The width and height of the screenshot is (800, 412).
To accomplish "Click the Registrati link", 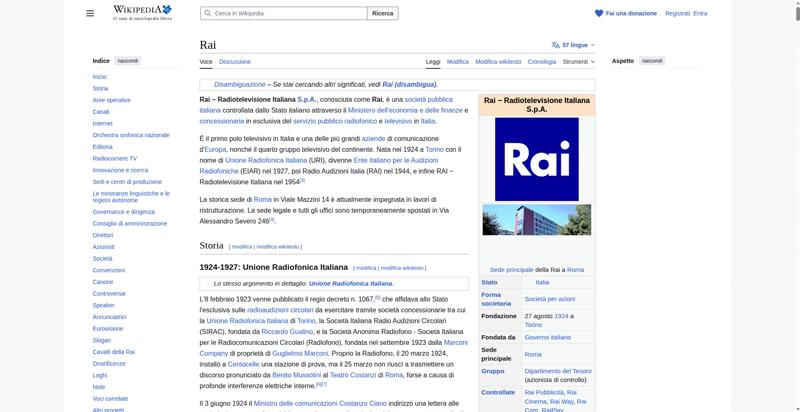I will coord(677,13).
